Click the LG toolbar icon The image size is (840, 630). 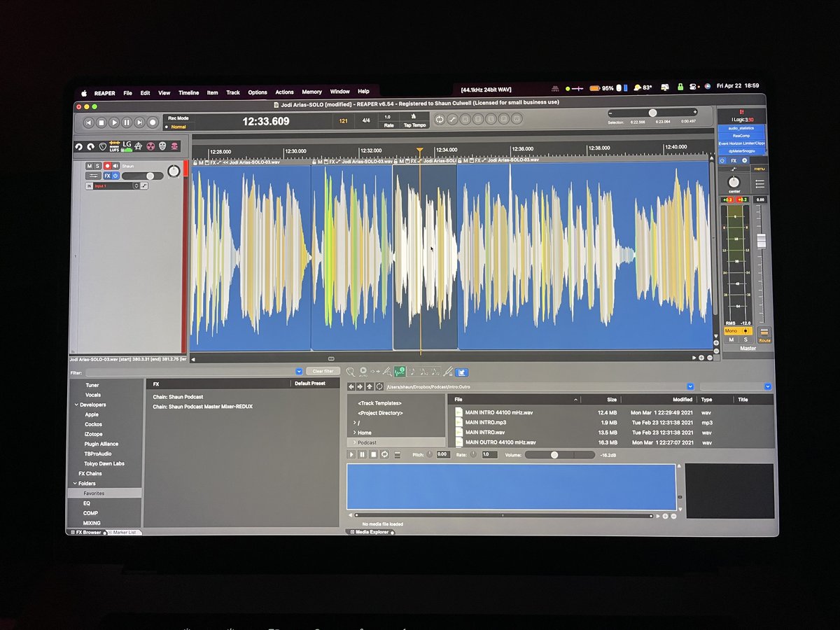(127, 146)
